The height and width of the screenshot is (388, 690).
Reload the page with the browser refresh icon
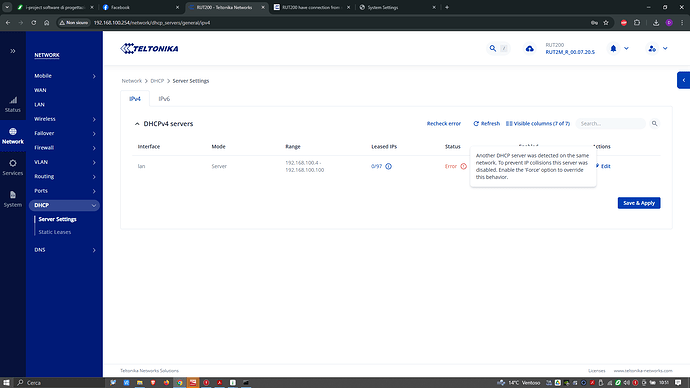tap(33, 22)
